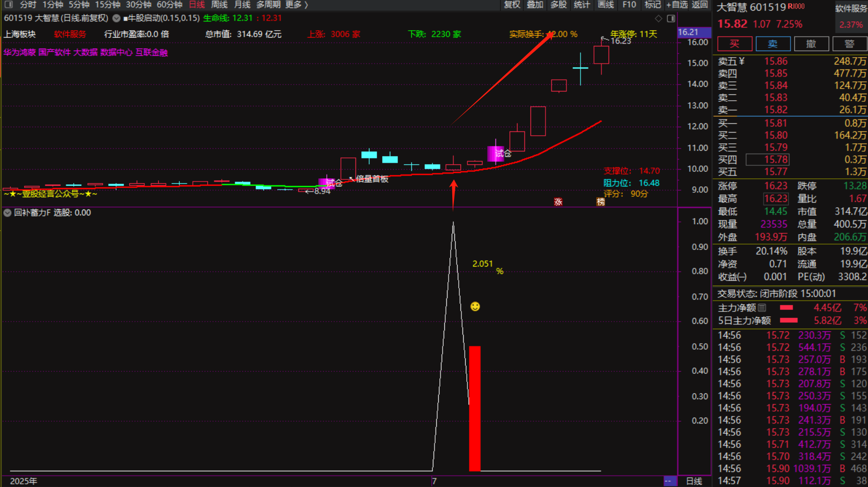Screen dimensions: 868x487
Task: Collapse the 回补蓄力F indicator panel chevron
Action: [8, 213]
